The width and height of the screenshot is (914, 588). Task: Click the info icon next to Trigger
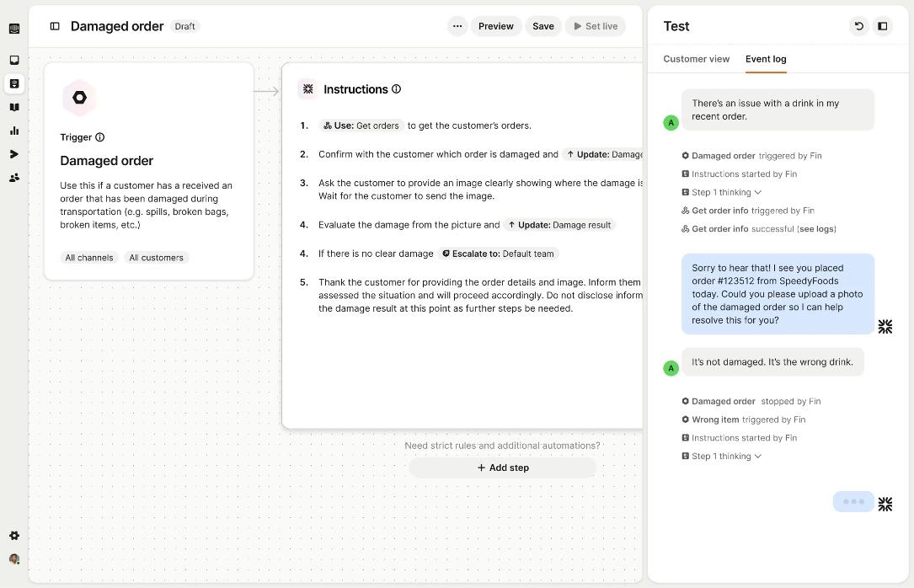(x=99, y=137)
